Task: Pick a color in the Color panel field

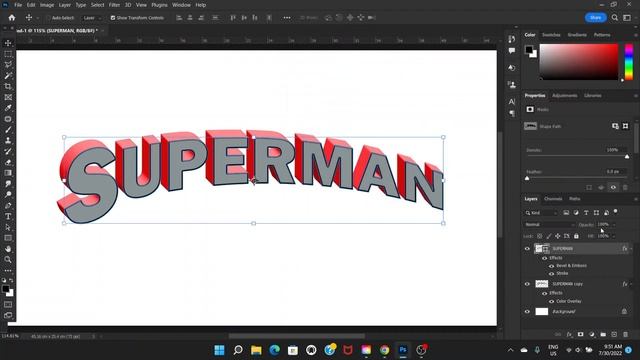Action: tap(579, 62)
